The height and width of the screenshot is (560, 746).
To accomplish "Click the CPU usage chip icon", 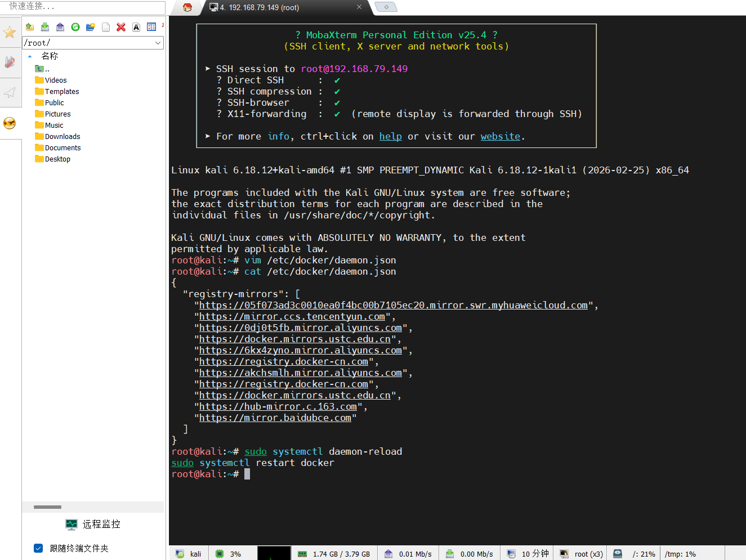I will coord(220,554).
